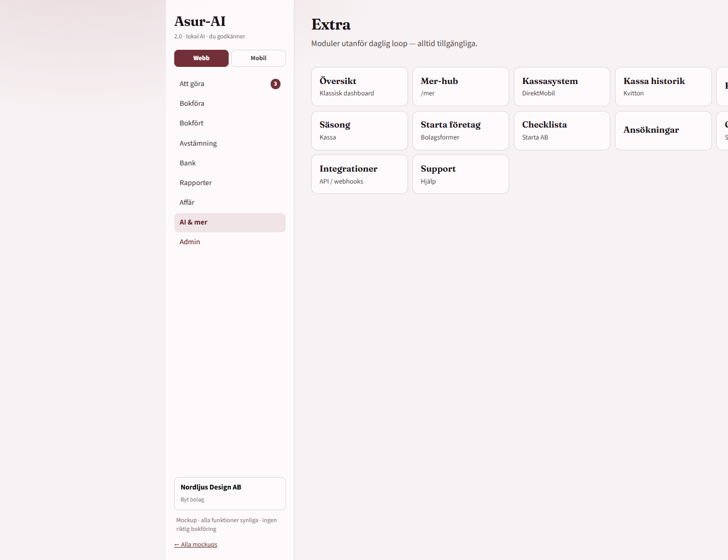Image resolution: width=728 pixels, height=560 pixels.
Task: Open Att göra in the sidebar
Action: coord(230,83)
